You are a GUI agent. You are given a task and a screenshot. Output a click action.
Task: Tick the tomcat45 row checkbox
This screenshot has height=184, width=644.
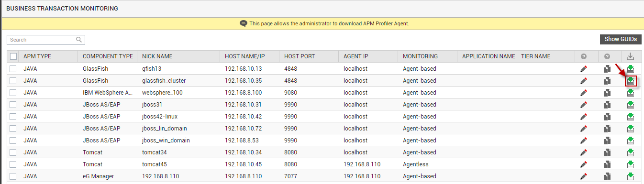click(13, 164)
